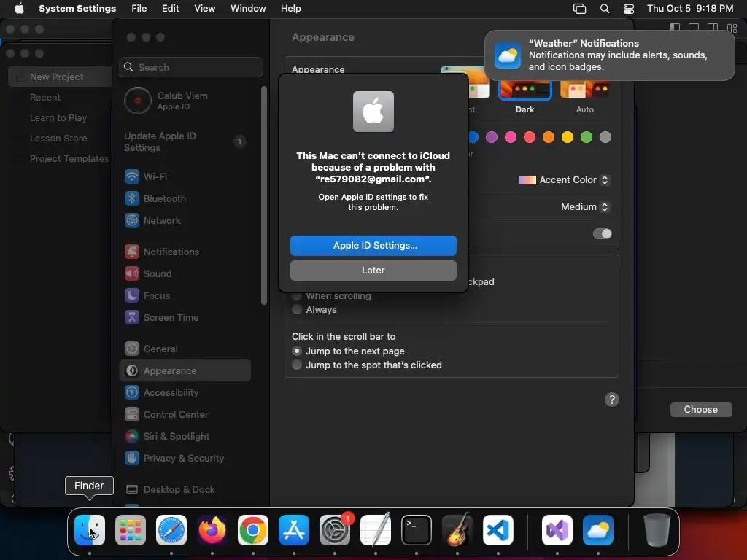Open Privacy & Security settings
This screenshot has height=560, width=747.
[185, 459]
